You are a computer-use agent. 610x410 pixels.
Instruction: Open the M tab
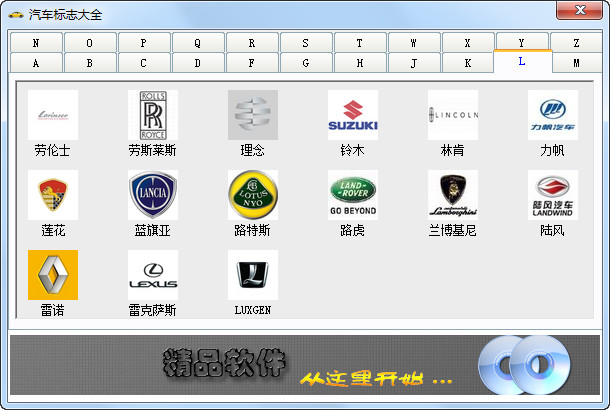(577, 63)
